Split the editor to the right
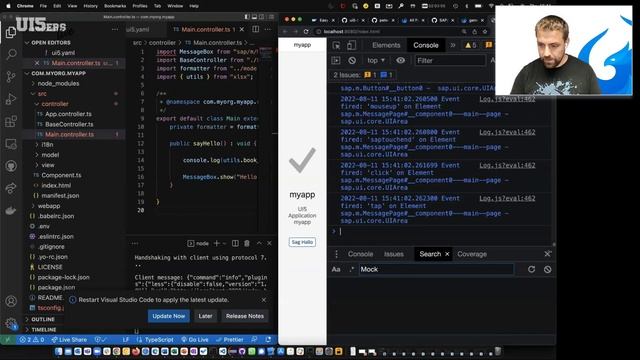Screen dimensions: 640x360 pyautogui.click(x=256, y=29)
